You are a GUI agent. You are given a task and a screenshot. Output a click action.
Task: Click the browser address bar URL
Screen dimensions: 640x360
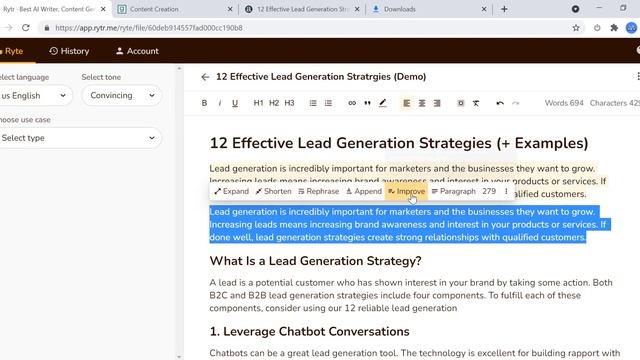[x=149, y=28]
